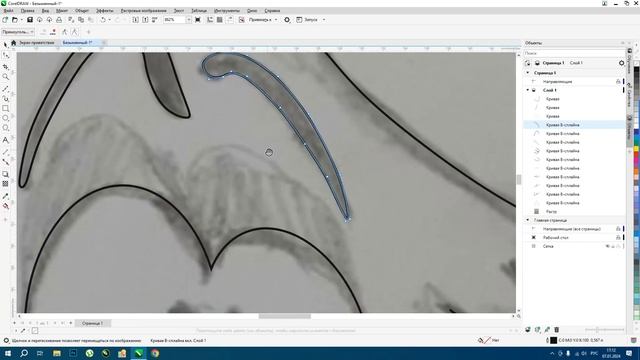Collapse the Слой 1 layer node
Screen dimensions: 640x360
pos(528,90)
